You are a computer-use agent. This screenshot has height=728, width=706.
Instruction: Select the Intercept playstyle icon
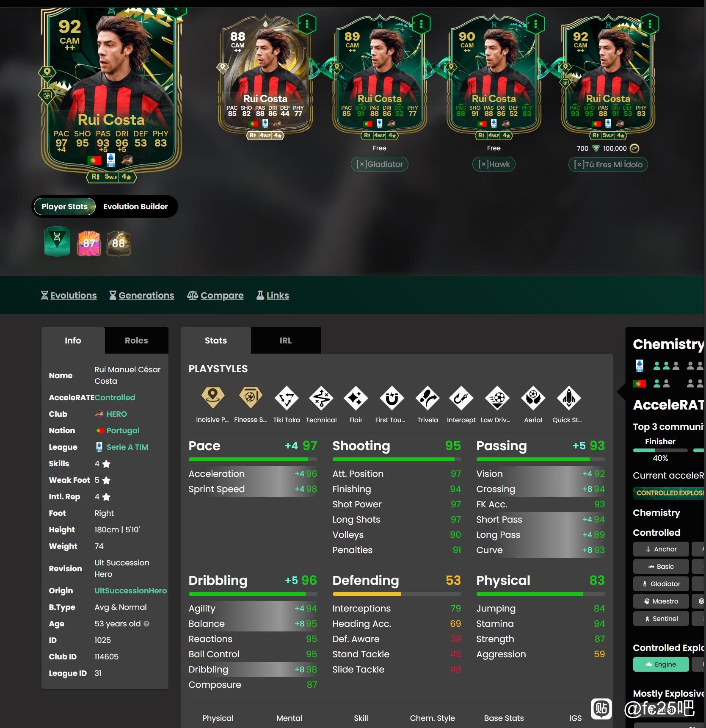click(x=461, y=398)
